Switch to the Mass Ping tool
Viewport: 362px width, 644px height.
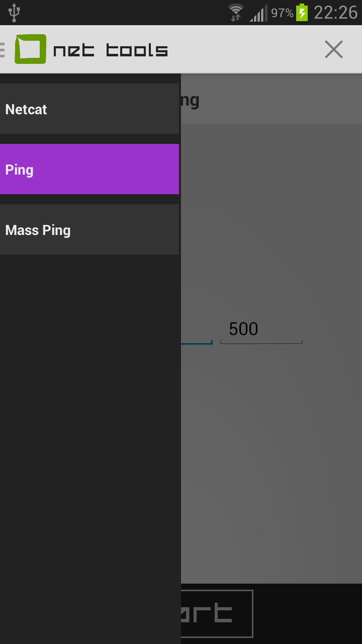(89, 230)
